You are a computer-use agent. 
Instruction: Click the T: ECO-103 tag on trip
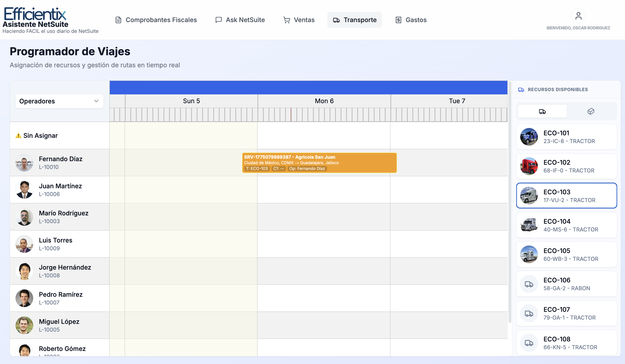pyautogui.click(x=257, y=169)
